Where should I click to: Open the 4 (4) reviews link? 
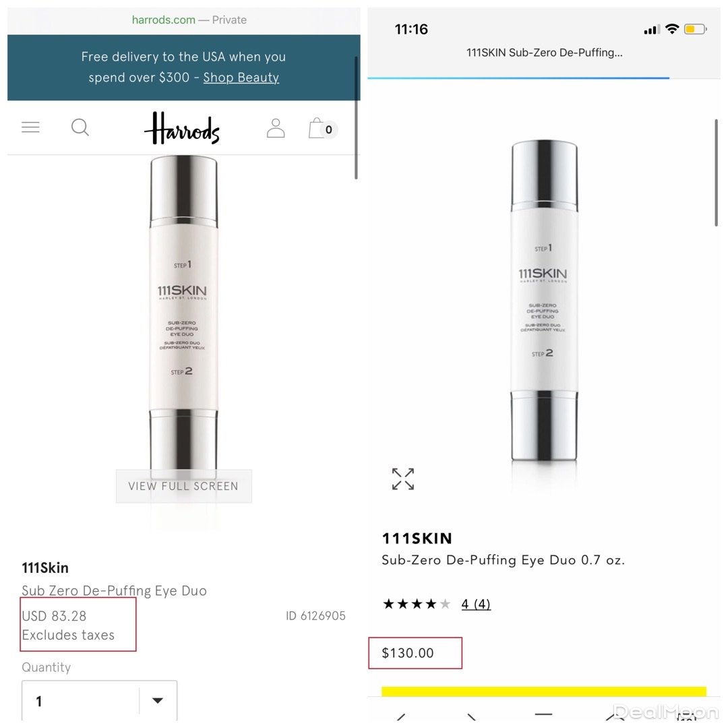click(476, 604)
